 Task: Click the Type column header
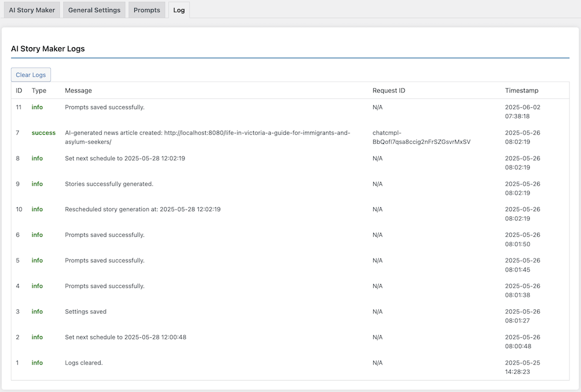coord(39,90)
